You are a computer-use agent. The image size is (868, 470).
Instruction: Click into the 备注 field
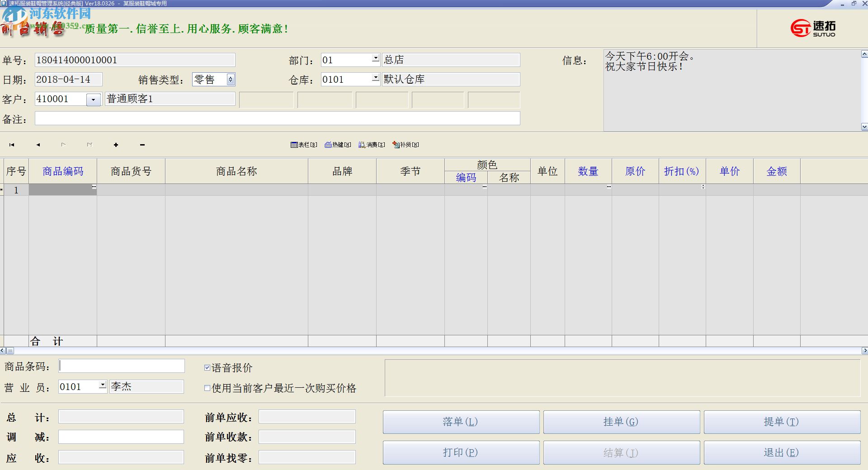(278, 118)
